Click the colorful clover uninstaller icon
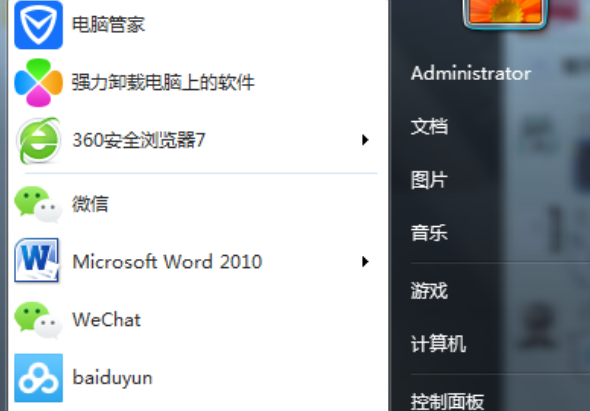This screenshot has width=590, height=411. point(38,82)
